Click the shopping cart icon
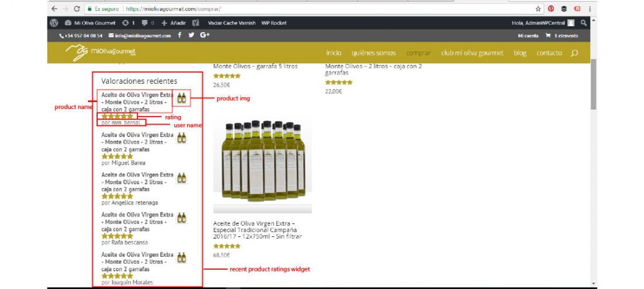The image size is (644, 289). [548, 35]
